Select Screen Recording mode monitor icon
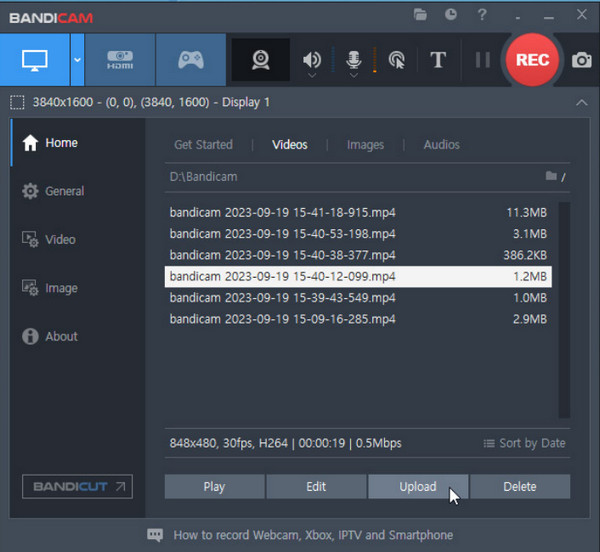 click(35, 60)
